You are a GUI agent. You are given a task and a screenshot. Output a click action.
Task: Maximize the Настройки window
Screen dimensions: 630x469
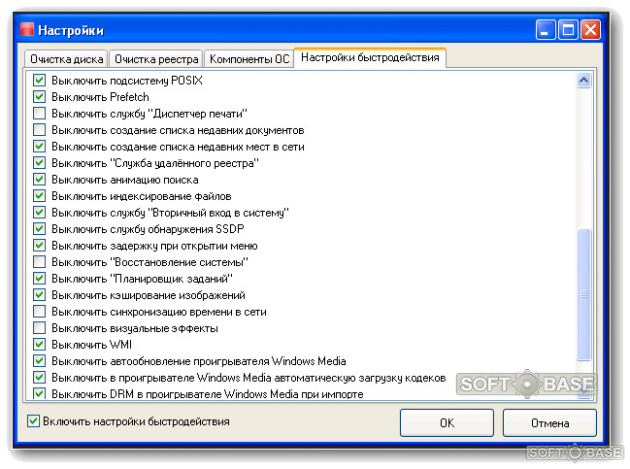(x=571, y=30)
